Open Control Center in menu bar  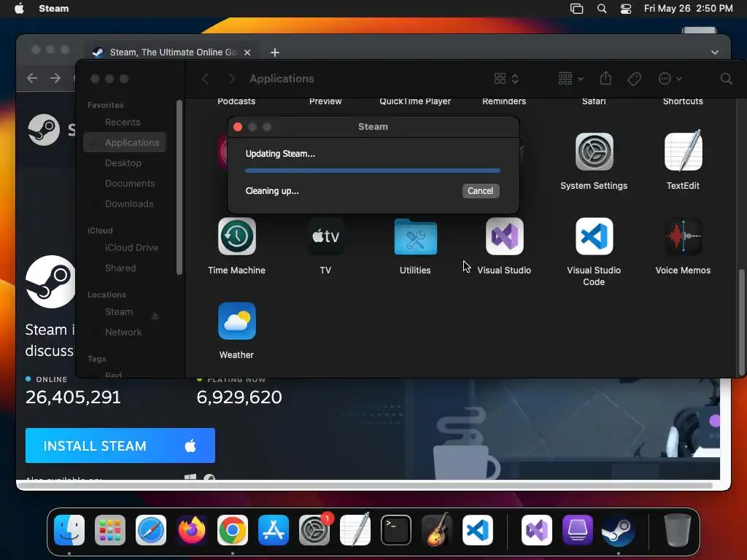(625, 9)
